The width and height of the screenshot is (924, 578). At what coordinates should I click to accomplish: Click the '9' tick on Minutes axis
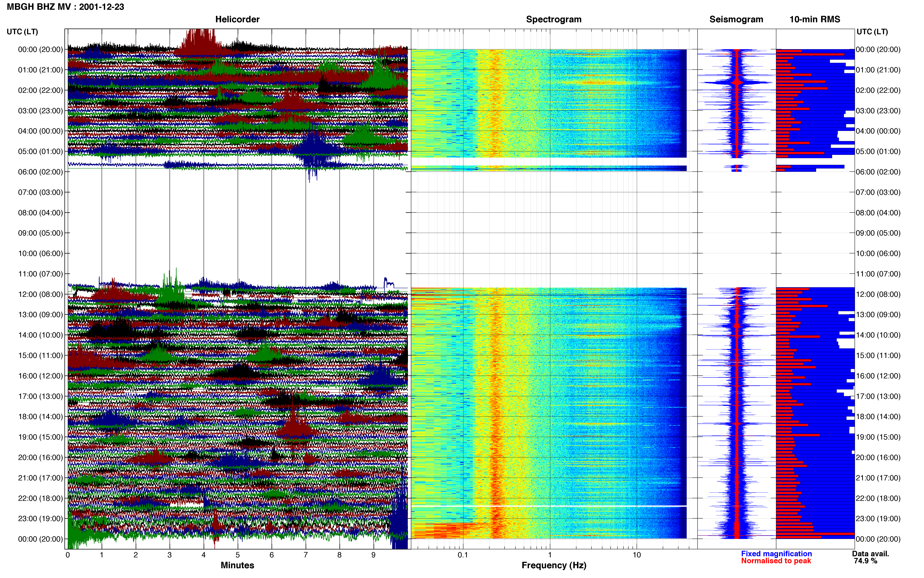(373, 555)
